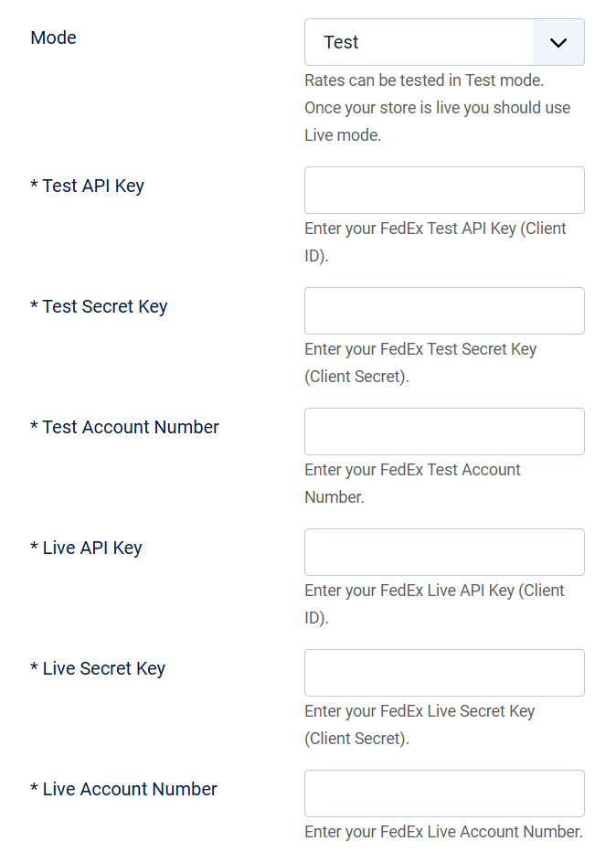Focus the Test API Key input field
Viewport: 616px width, 852px height.
[x=444, y=190]
